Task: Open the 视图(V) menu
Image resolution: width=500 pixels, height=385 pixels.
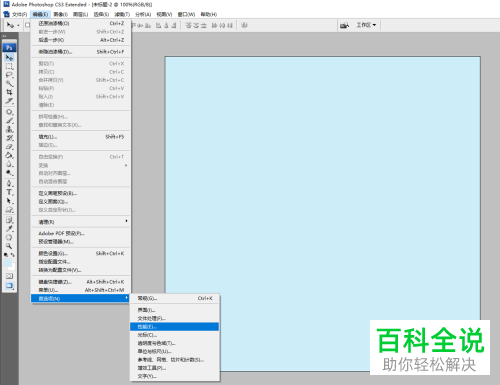Action: pyautogui.click(x=164, y=14)
